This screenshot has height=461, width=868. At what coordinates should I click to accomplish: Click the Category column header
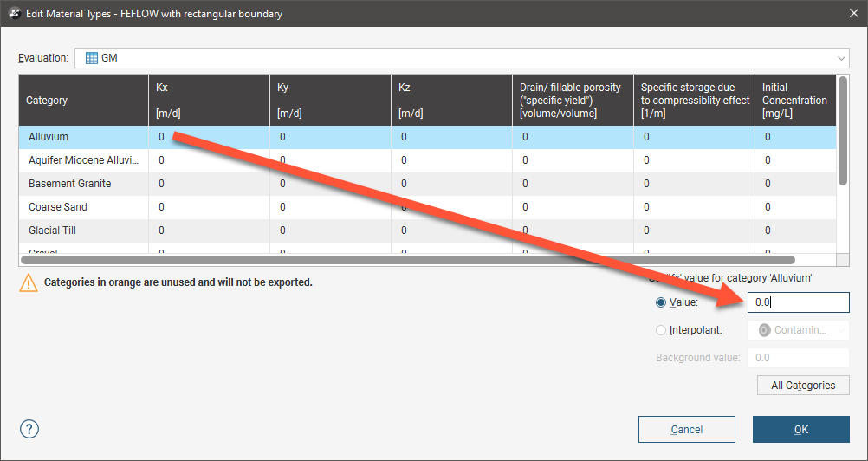pyautogui.click(x=83, y=101)
